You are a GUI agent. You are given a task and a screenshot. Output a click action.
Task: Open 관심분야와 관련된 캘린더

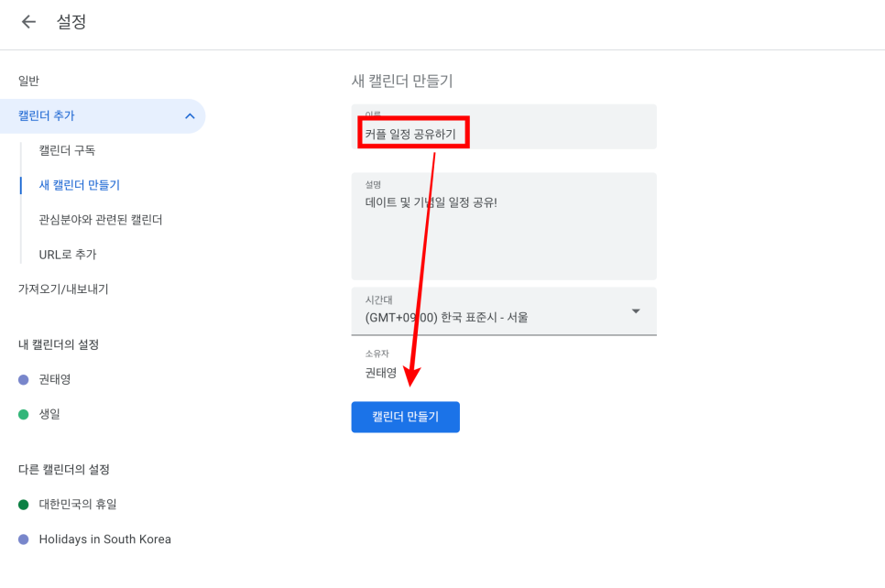click(x=101, y=220)
